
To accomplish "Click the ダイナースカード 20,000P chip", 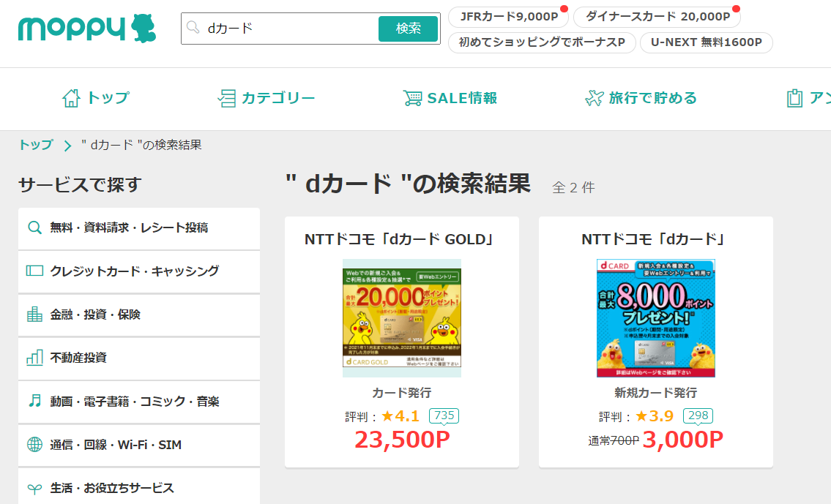I will pos(657,16).
